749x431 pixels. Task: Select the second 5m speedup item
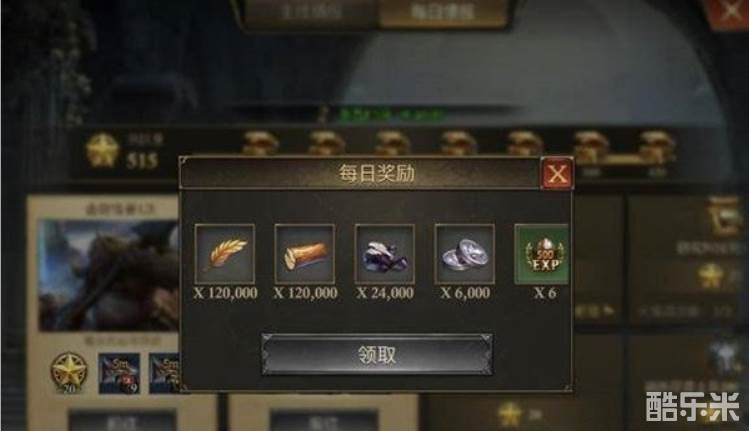tap(165, 373)
